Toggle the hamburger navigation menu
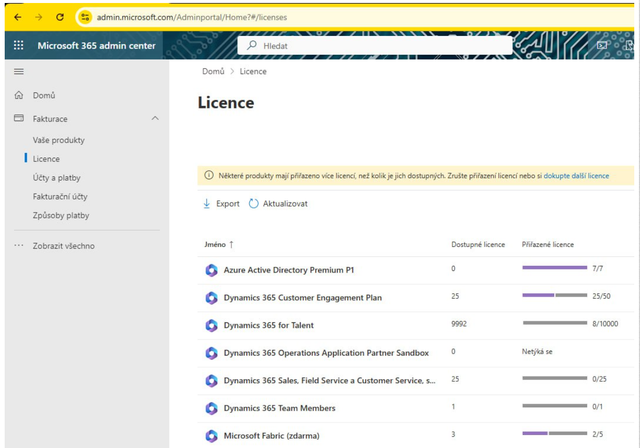This screenshot has width=640, height=448. [x=19, y=71]
